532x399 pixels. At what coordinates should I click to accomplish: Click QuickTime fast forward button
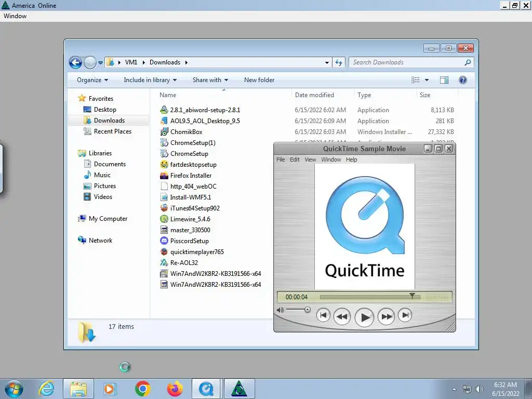(386, 316)
